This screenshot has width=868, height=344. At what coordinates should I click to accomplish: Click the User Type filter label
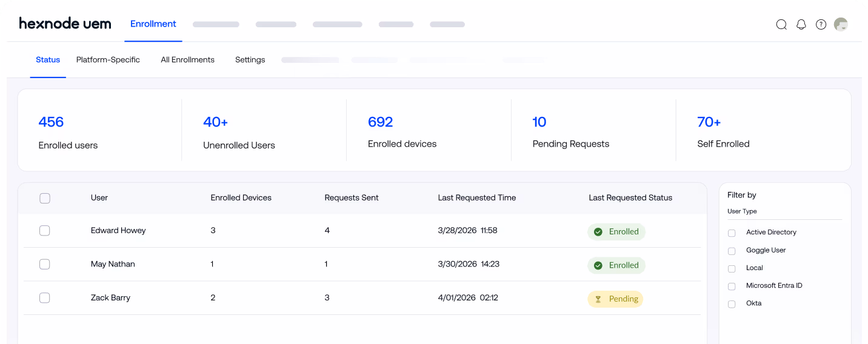tap(742, 211)
